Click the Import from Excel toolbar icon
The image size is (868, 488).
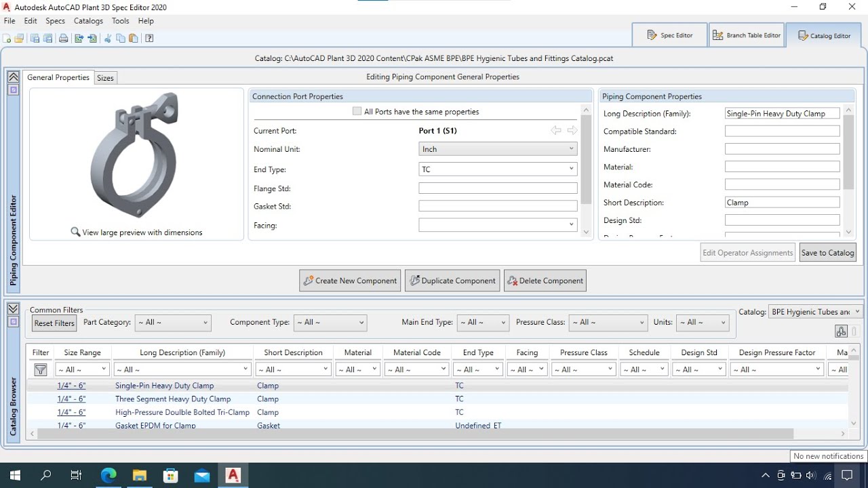[x=92, y=39]
